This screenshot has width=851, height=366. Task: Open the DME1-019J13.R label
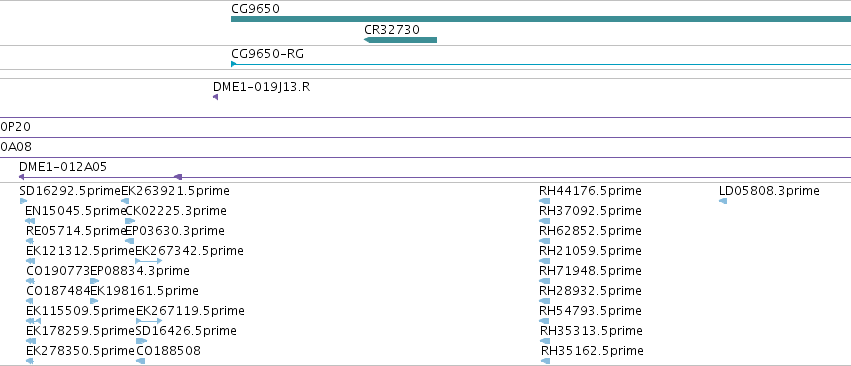(x=262, y=87)
